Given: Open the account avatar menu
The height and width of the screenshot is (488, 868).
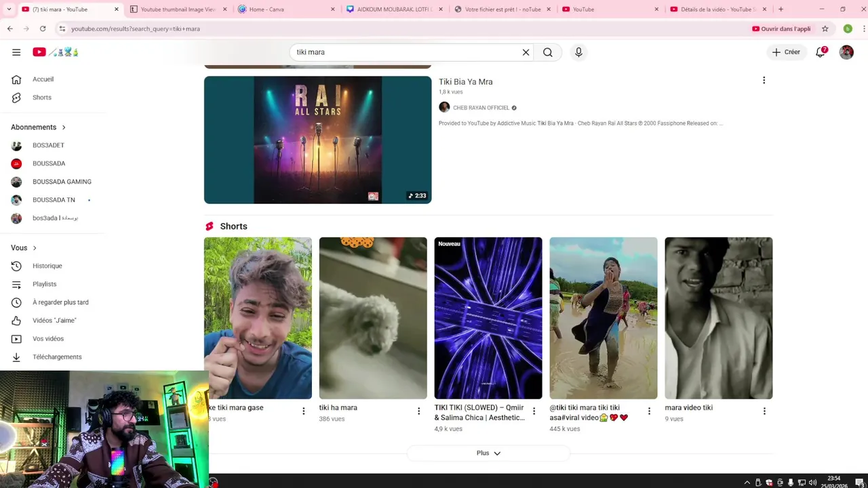Looking at the screenshot, I should (846, 52).
